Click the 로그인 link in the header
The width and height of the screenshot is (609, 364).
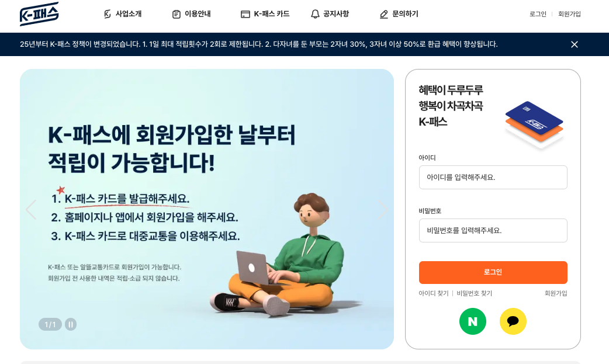coord(538,14)
